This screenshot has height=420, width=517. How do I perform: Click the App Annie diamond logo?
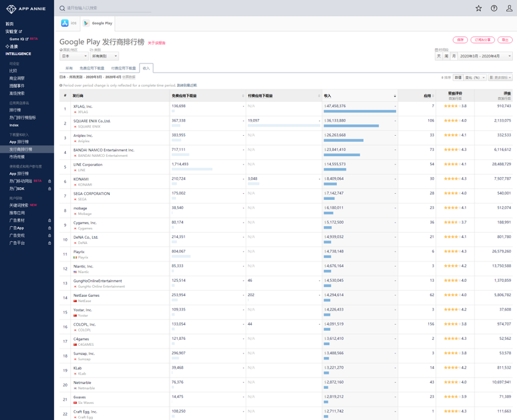tap(11, 9)
